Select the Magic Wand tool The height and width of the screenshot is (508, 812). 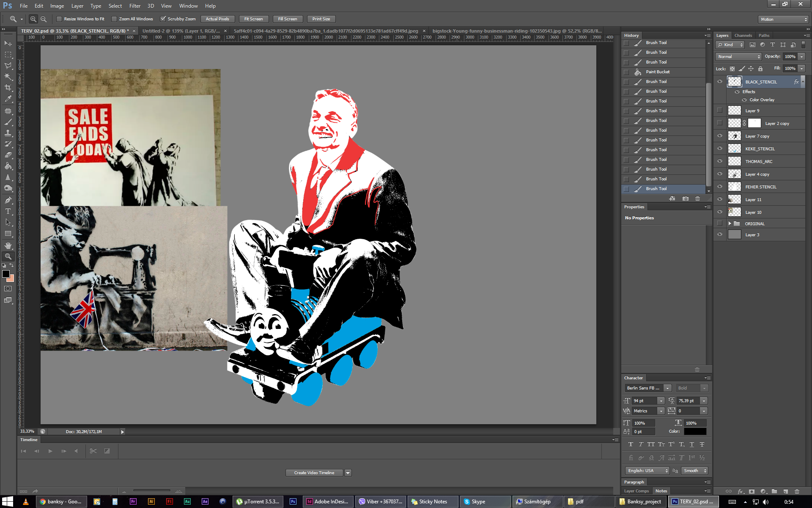(x=8, y=77)
